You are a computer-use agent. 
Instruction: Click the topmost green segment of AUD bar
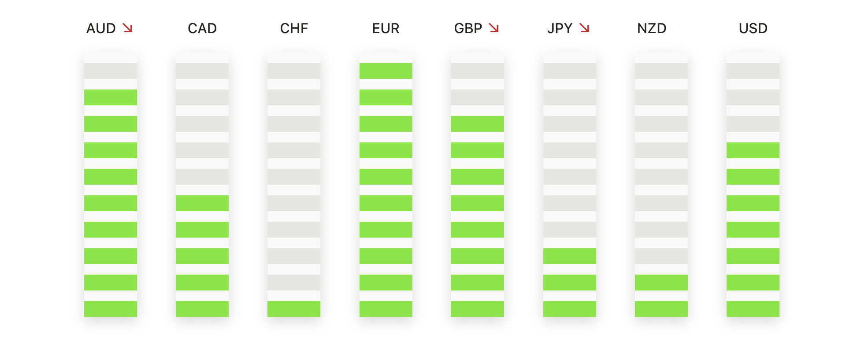pyautogui.click(x=111, y=97)
